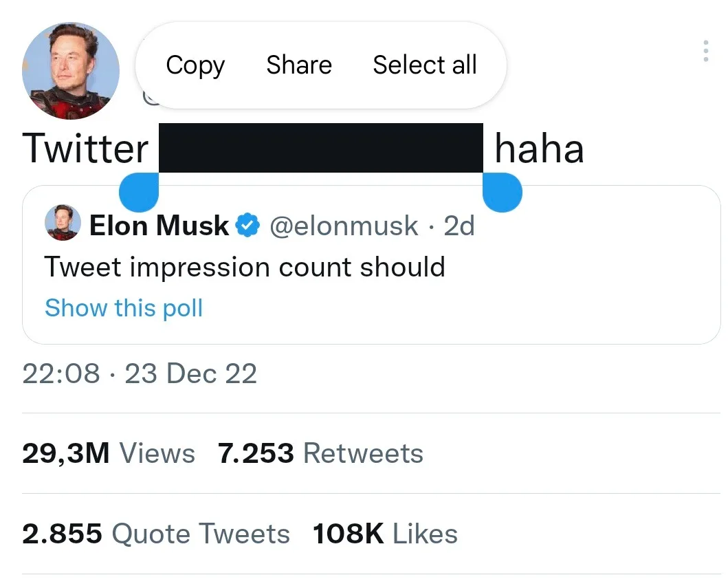Viewport: 728px width, 586px height.
Task: Click the left text selection handle
Action: point(139,192)
